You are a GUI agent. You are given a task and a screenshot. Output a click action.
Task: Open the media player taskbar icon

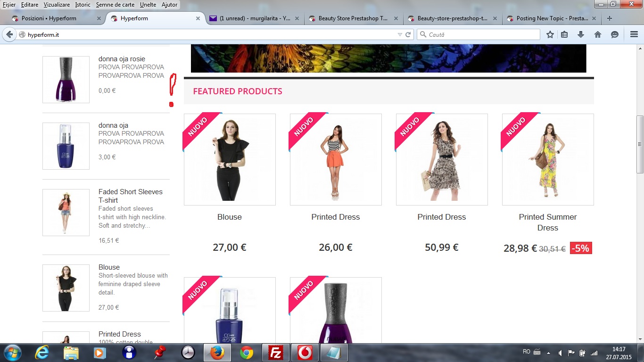(x=100, y=353)
